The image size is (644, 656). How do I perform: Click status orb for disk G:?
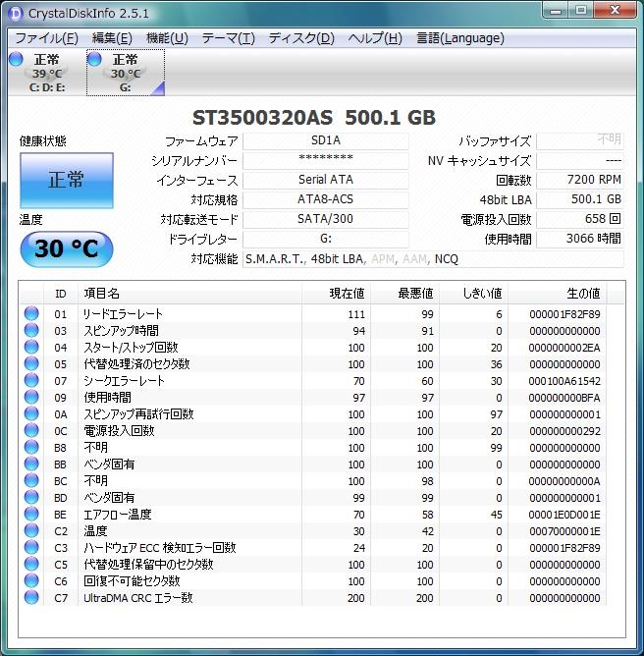(94, 59)
